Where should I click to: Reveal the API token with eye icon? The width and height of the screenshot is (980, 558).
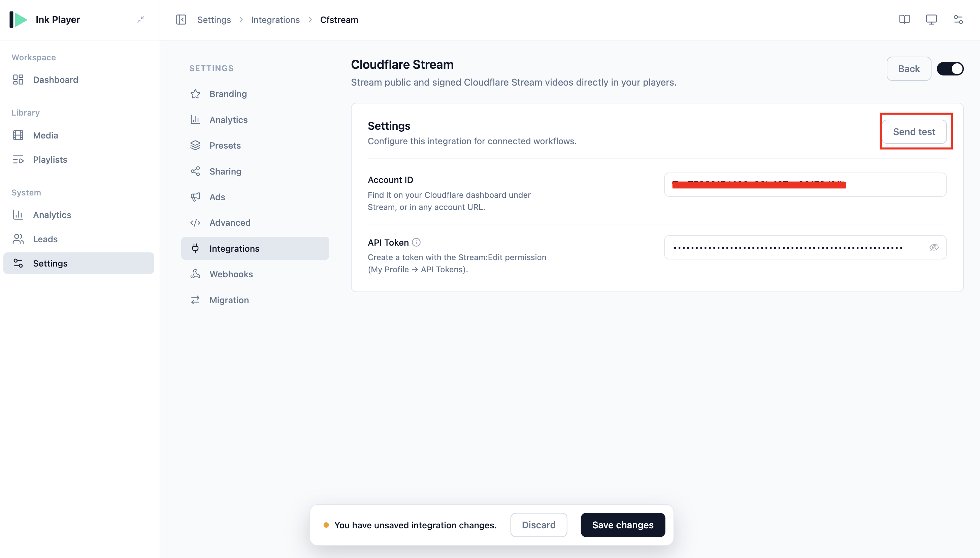[934, 247]
